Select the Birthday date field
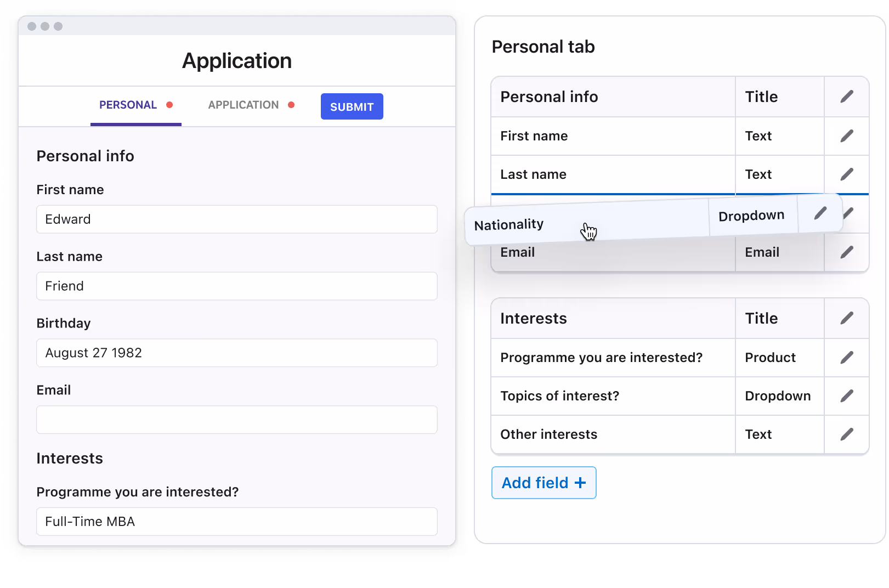 click(x=236, y=353)
